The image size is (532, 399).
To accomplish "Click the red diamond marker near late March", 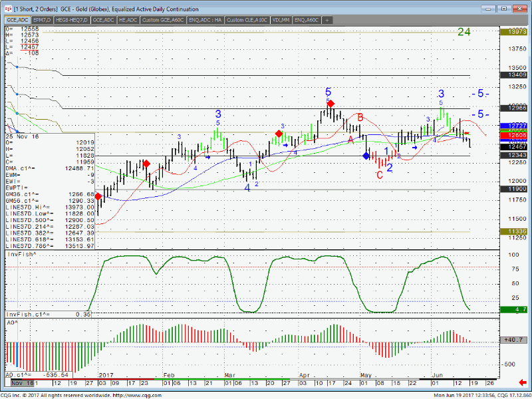I will pyautogui.click(x=279, y=134).
